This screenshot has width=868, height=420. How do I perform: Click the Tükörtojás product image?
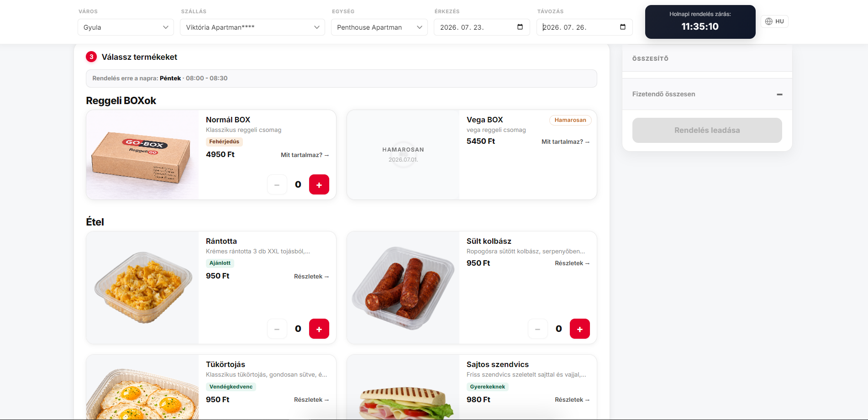[142, 388]
